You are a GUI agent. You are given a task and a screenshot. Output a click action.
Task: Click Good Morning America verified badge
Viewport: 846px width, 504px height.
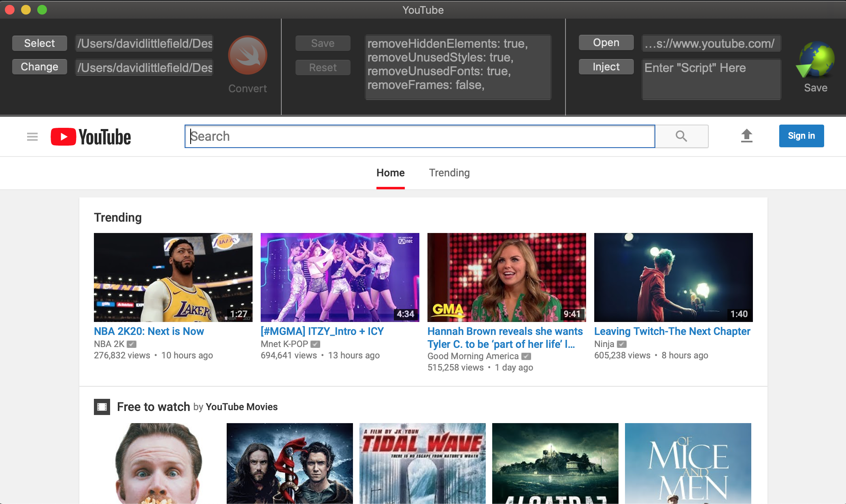tap(526, 356)
